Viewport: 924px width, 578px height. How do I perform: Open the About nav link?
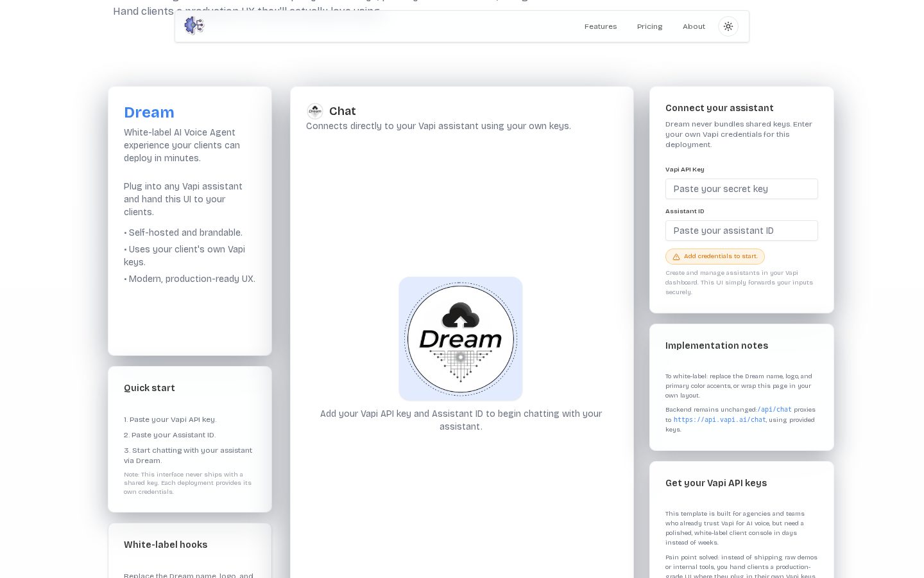coord(694,26)
